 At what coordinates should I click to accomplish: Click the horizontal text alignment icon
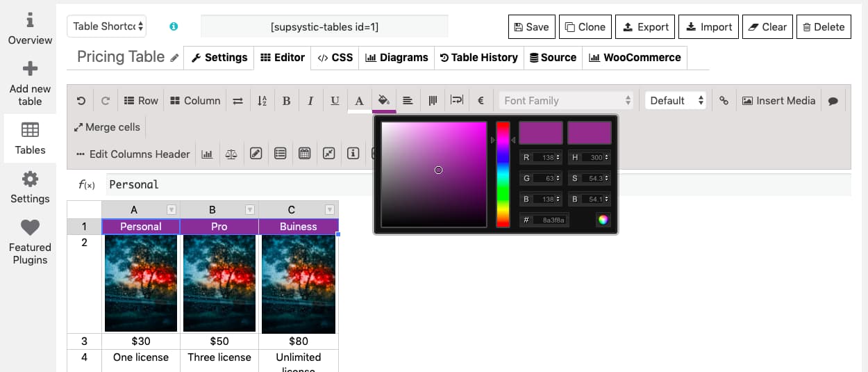pos(408,101)
